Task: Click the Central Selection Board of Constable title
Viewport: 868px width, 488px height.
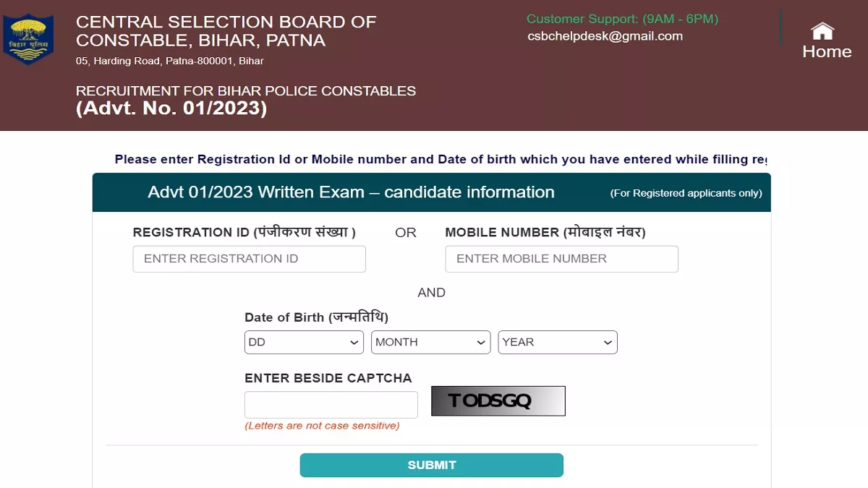Action: pyautogui.click(x=226, y=31)
